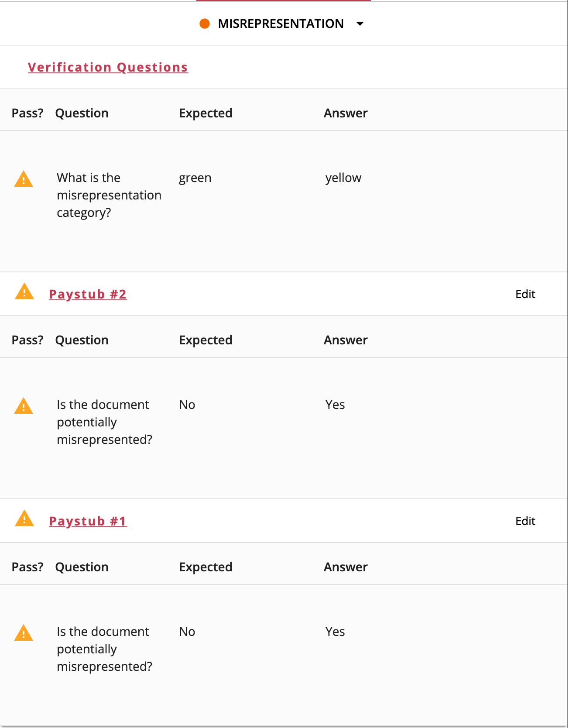The image size is (569, 728).
Task: Click Question header in Paystub #1 table
Action: pos(82,567)
